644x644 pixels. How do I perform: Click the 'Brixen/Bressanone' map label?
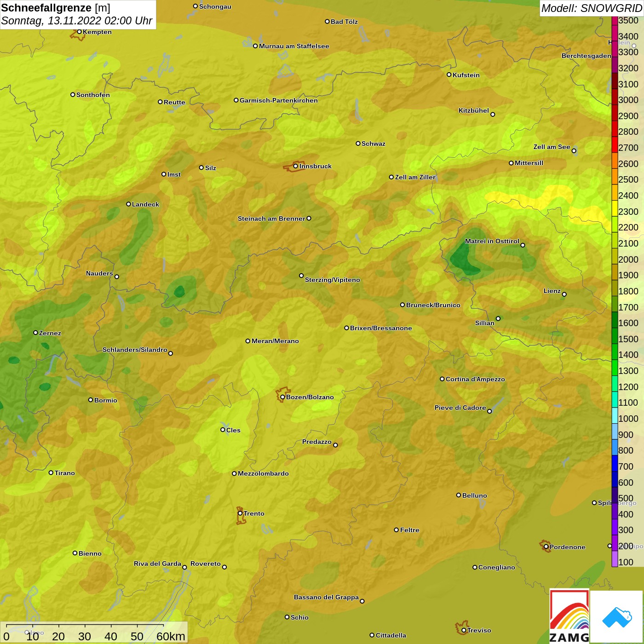click(381, 328)
